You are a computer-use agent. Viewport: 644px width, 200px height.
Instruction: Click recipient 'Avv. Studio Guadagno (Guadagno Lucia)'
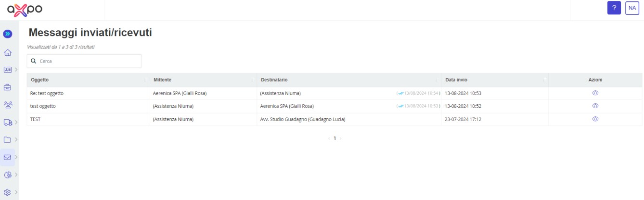coord(303,119)
